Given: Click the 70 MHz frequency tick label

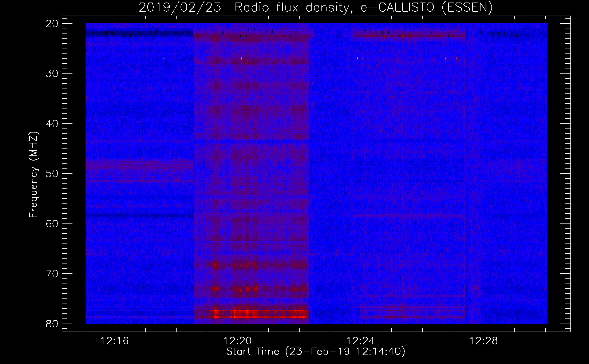Looking at the screenshot, I should pos(52,274).
